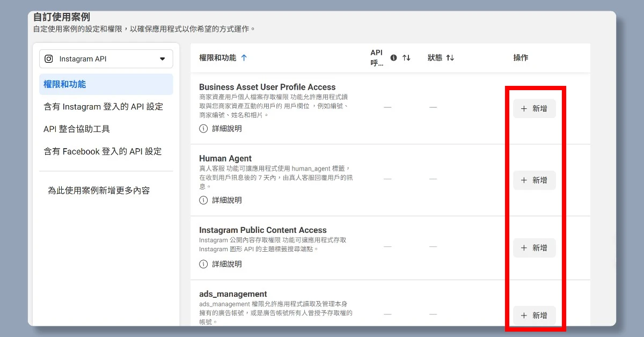Click Instagram Public Content Access title
The width and height of the screenshot is (644, 337).
(263, 230)
